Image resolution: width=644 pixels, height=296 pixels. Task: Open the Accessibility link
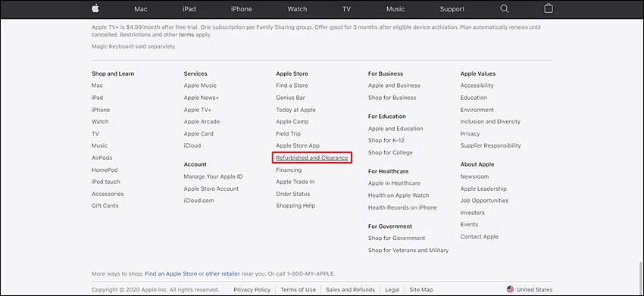pyautogui.click(x=477, y=86)
